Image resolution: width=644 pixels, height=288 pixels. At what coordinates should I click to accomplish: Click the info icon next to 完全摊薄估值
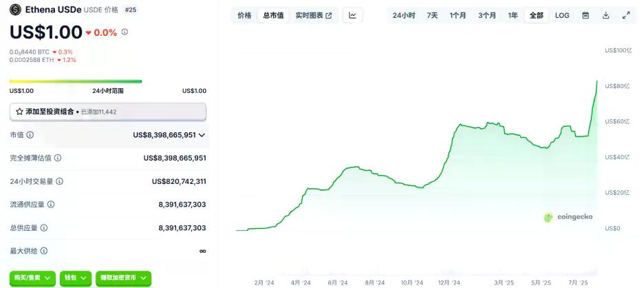pos(58,158)
